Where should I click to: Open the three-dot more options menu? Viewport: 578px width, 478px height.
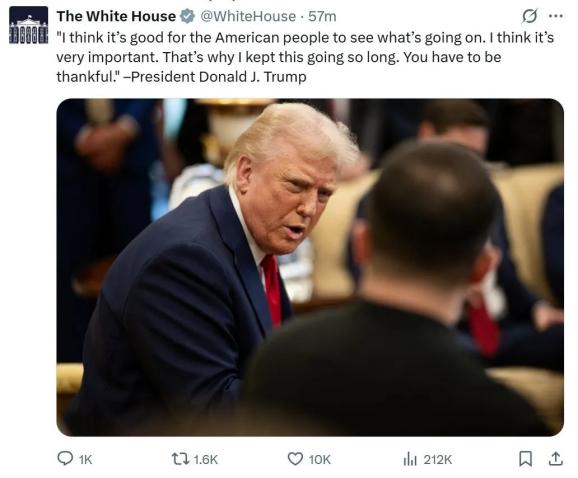pos(556,16)
